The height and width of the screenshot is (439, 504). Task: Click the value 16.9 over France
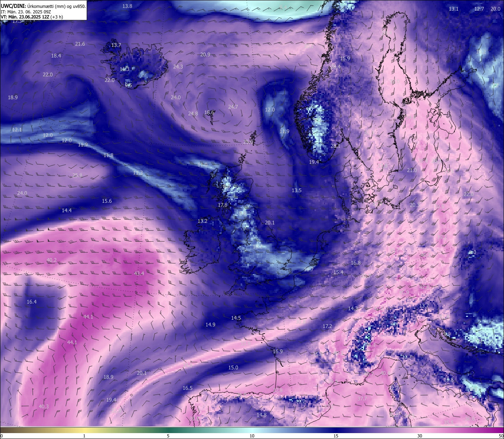[x=278, y=351]
